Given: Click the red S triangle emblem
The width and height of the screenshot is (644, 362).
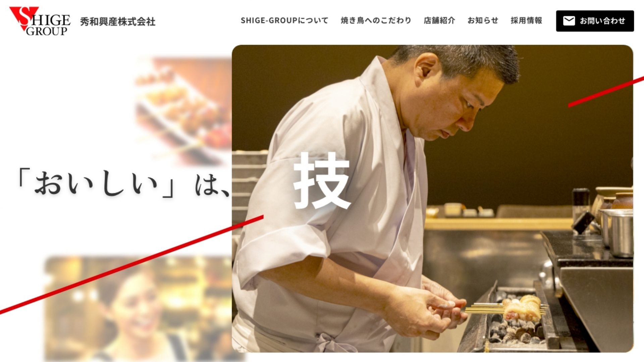Looking at the screenshot, I should (23, 18).
